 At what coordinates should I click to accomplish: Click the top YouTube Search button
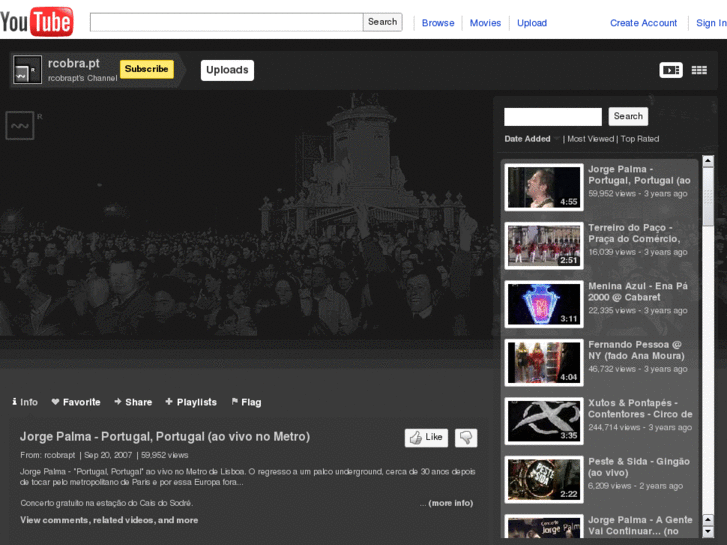point(382,22)
